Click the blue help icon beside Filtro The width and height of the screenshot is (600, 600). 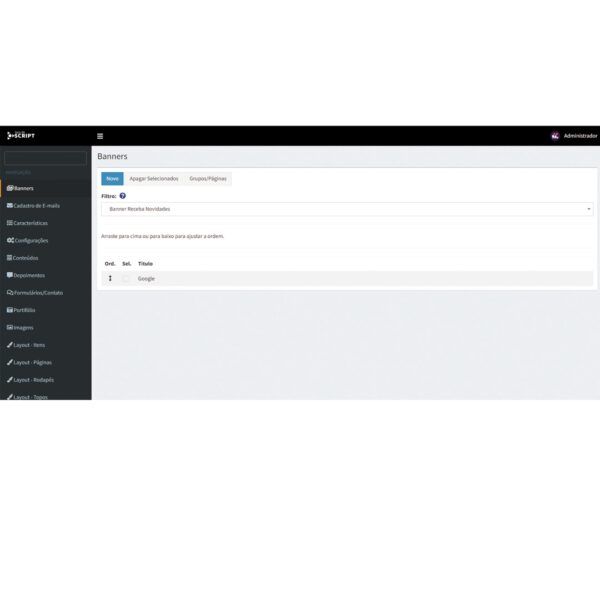point(122,196)
